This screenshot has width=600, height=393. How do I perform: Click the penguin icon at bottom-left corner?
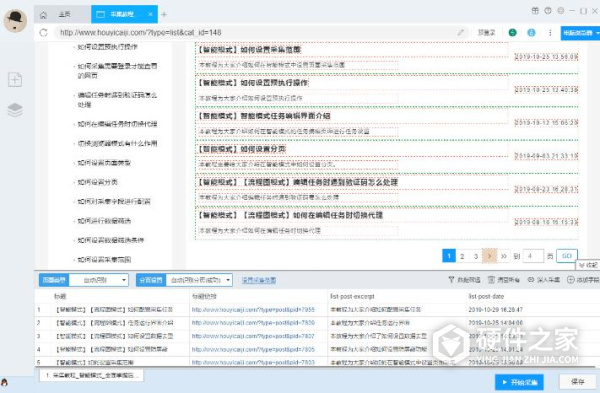click(x=4, y=382)
